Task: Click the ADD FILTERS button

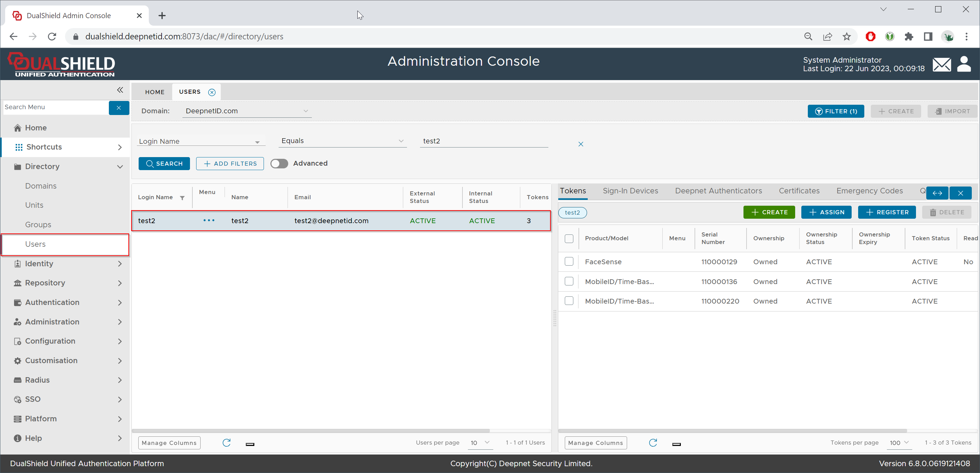Action: click(x=230, y=163)
